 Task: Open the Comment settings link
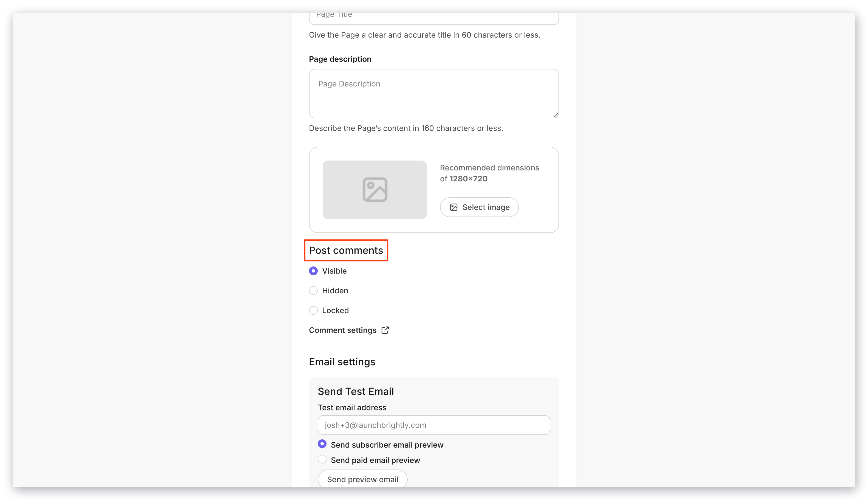click(349, 330)
